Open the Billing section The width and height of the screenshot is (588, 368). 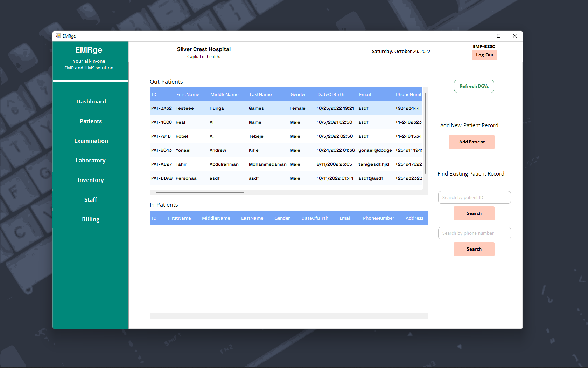click(x=91, y=219)
